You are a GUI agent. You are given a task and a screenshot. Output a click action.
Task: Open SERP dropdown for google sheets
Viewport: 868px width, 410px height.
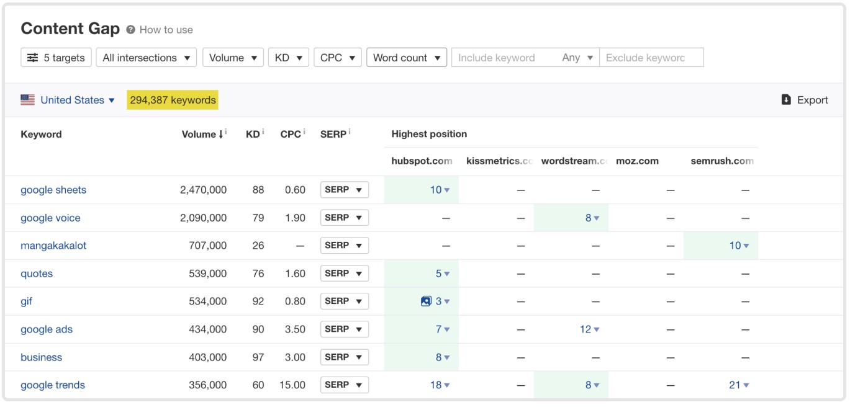point(345,190)
